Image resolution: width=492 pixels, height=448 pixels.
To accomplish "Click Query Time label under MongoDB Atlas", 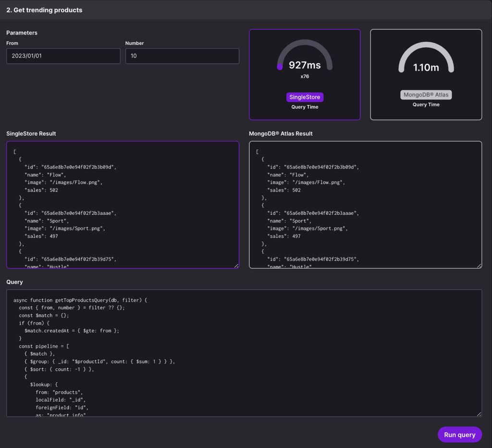I will [426, 105].
